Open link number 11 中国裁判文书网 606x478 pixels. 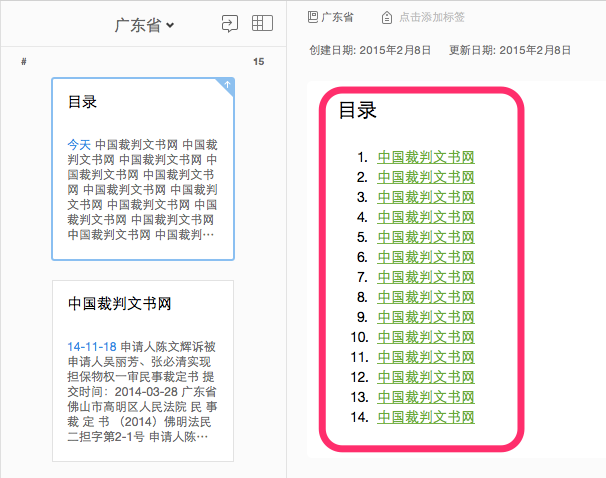(426, 357)
